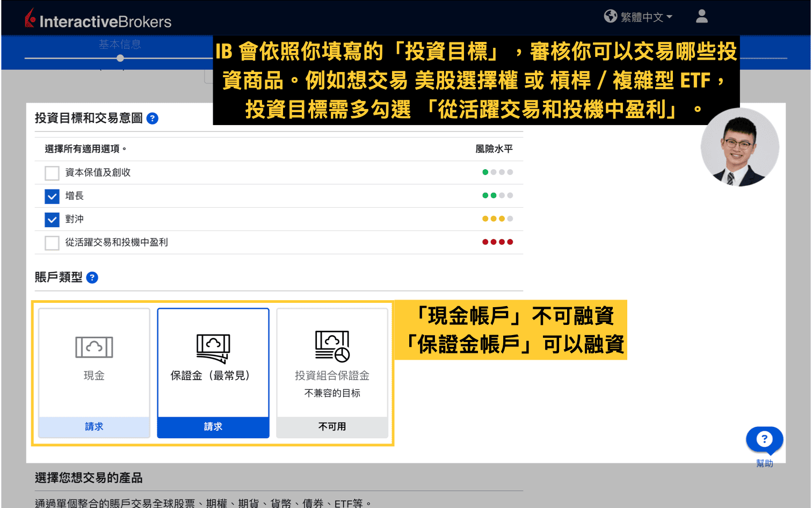Click the 風險水平 column header

click(x=494, y=149)
